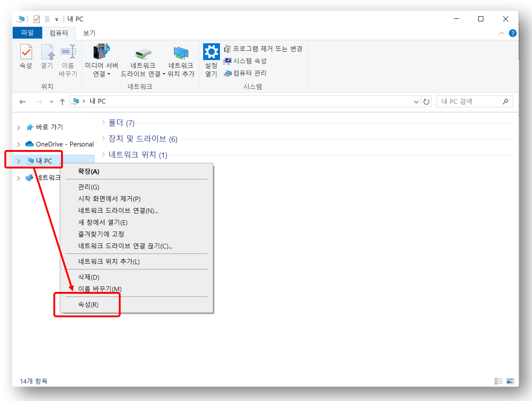Click the refresh button

[x=426, y=102]
